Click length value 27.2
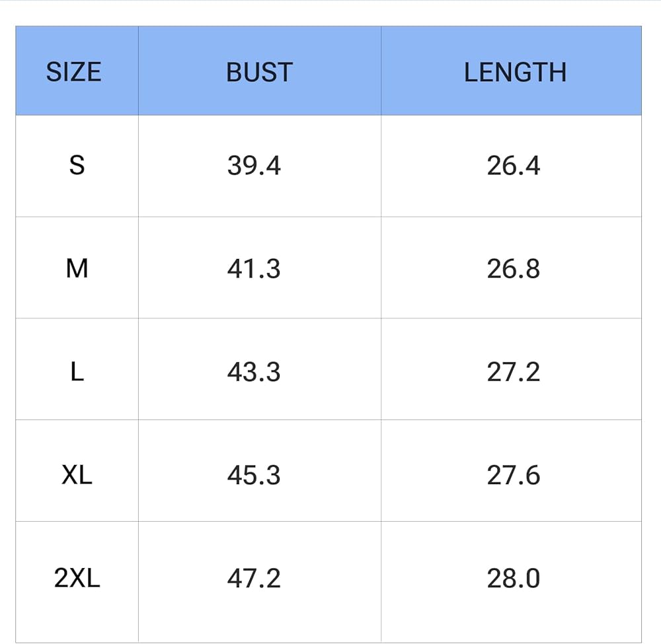The image size is (661, 644). click(514, 372)
